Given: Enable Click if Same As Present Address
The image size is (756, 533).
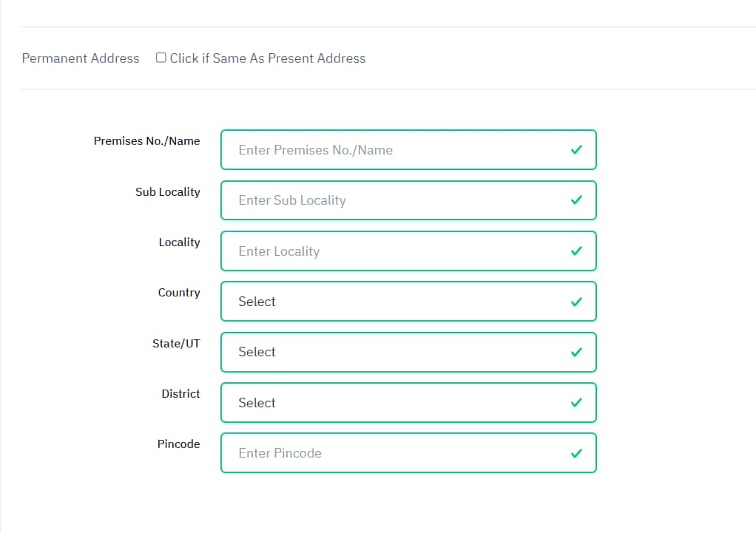Looking at the screenshot, I should [161, 57].
